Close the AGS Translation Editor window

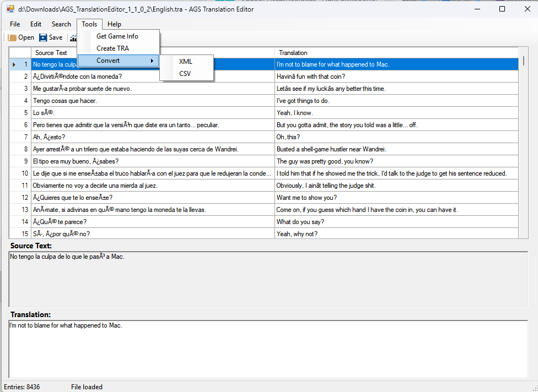point(528,9)
